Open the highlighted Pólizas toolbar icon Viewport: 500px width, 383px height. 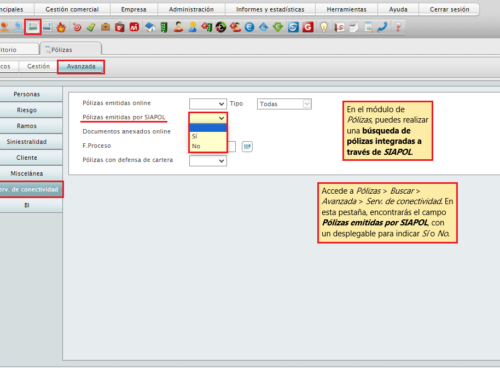(33, 27)
